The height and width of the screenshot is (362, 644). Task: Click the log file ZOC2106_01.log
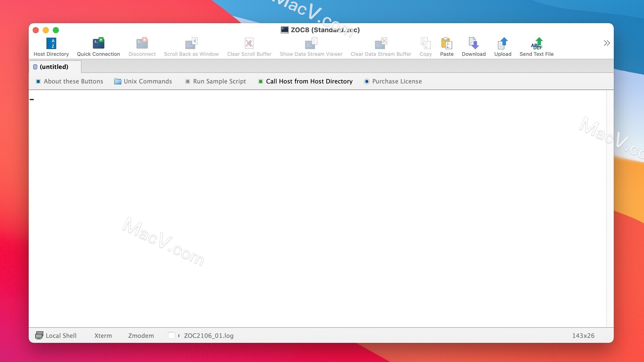pyautogui.click(x=209, y=335)
